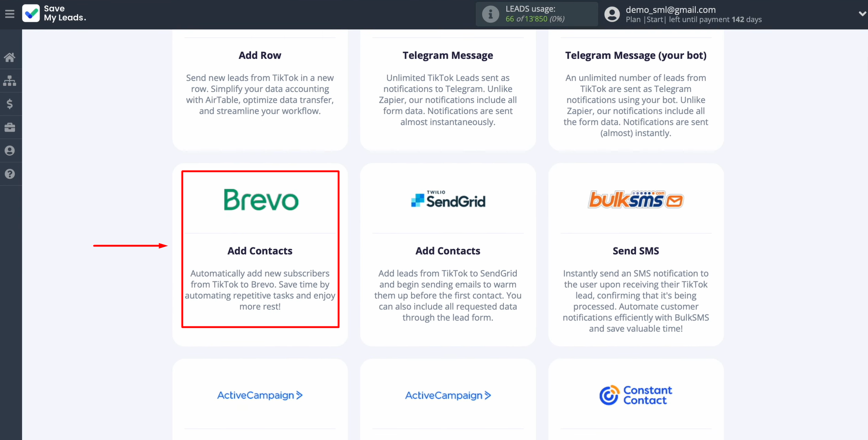The image size is (868, 440).
Task: Open the connections sitemap icon in sidebar
Action: [10, 81]
